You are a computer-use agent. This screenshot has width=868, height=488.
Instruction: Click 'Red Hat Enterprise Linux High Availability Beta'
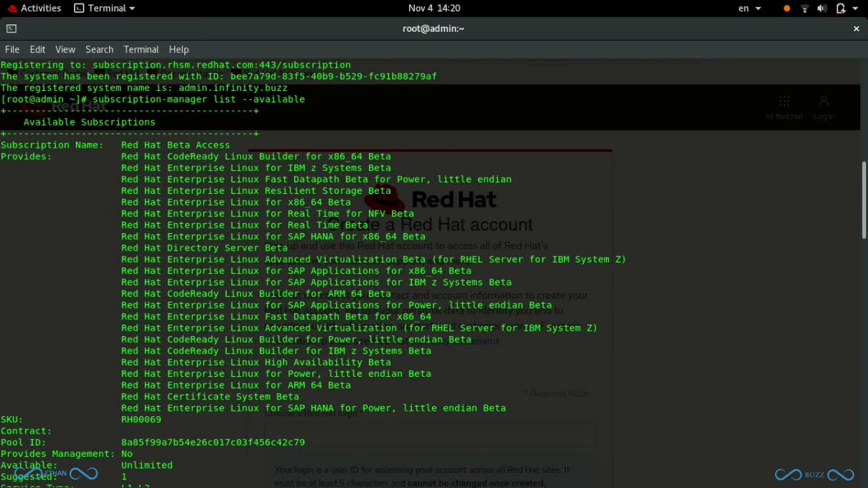(256, 362)
